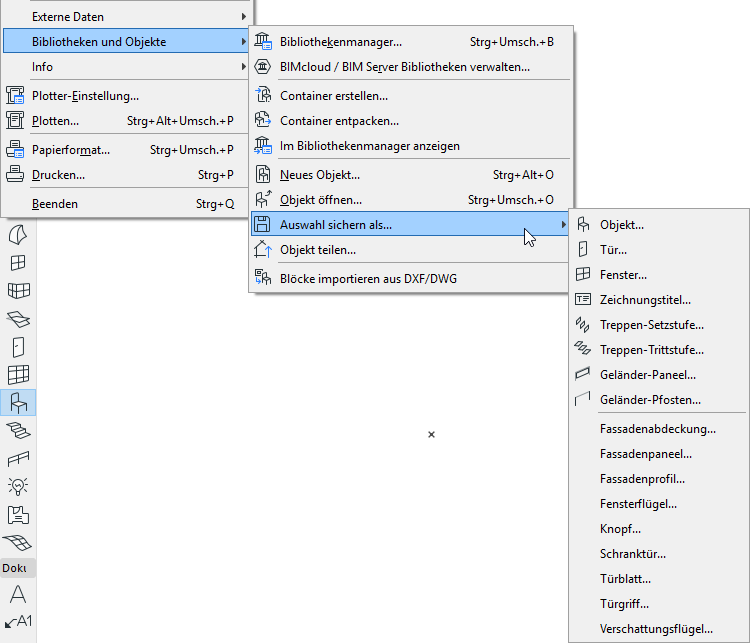Choose Plotten... from the menu
This screenshot has height=643, width=750.
pyautogui.click(x=127, y=121)
